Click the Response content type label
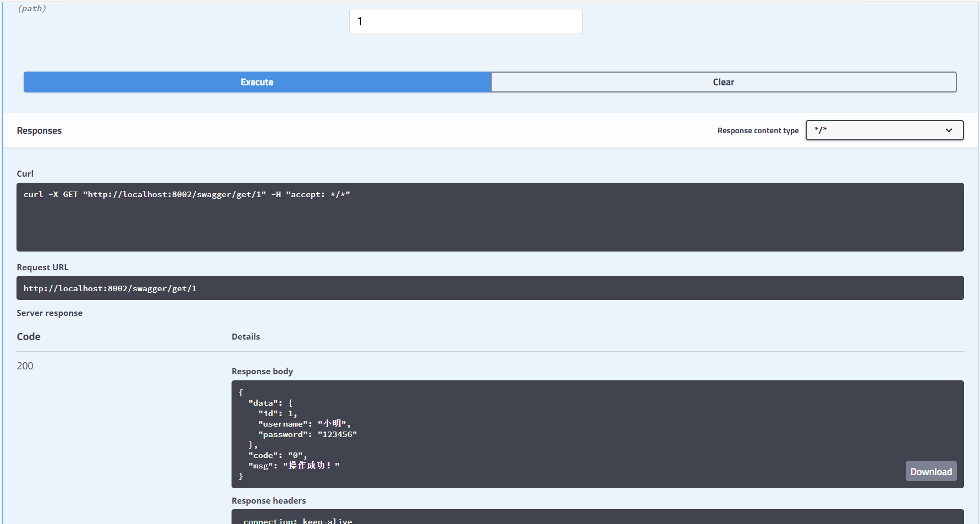 758,130
